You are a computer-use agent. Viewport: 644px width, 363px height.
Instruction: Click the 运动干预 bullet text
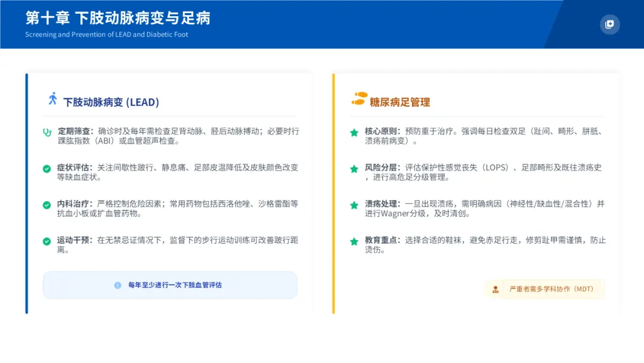pyautogui.click(x=178, y=245)
